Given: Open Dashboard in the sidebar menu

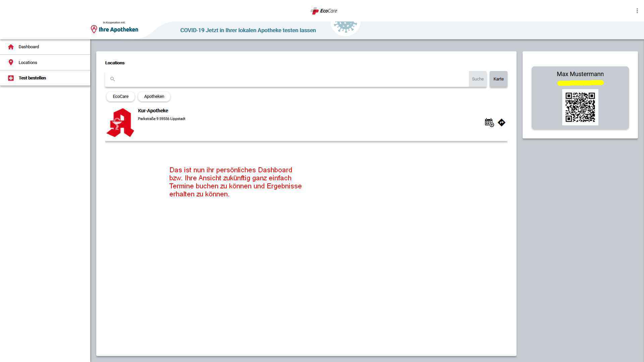Looking at the screenshot, I should 29,47.
